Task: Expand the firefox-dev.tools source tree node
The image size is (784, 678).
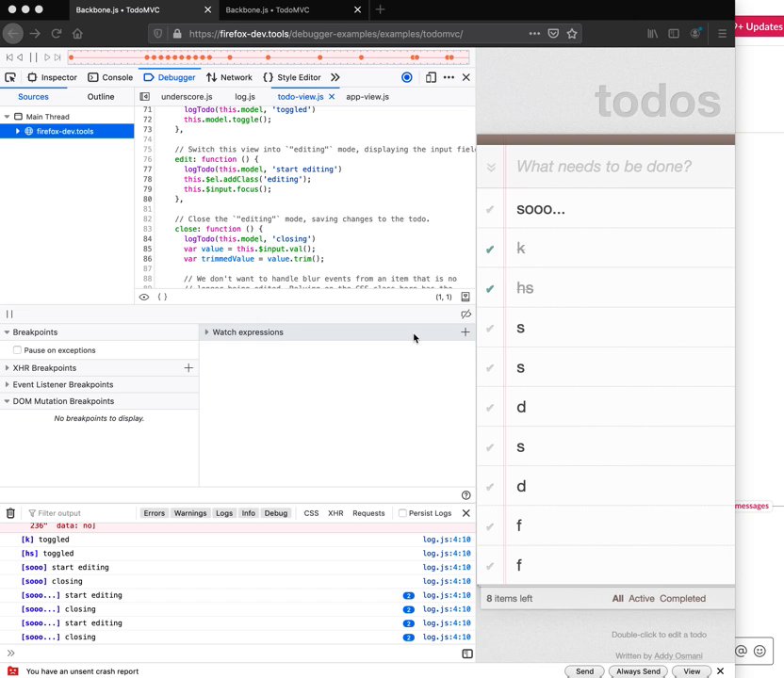Action: point(17,131)
